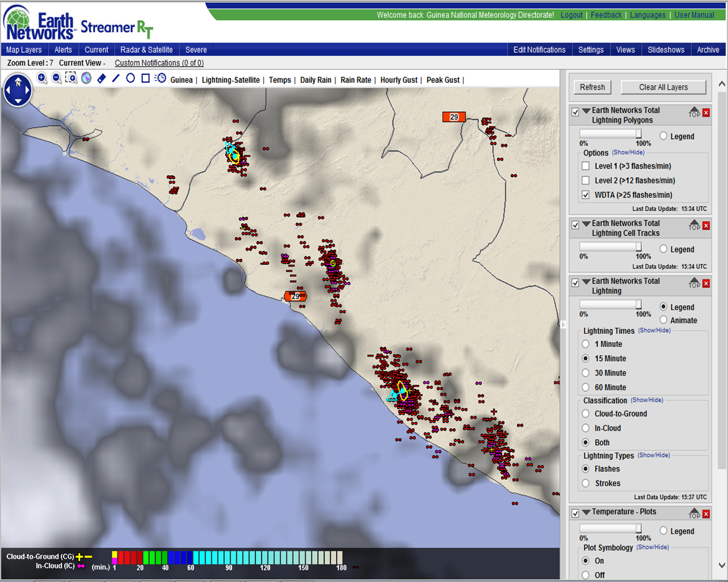Click the clock time-animation icon
This screenshot has width=728, height=582.
tap(161, 78)
